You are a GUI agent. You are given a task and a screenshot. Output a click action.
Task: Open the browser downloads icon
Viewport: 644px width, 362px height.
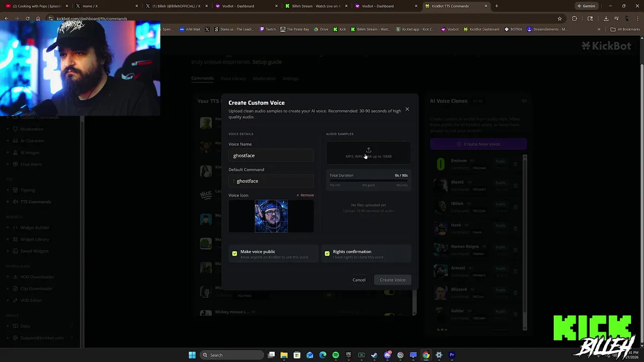click(606, 19)
